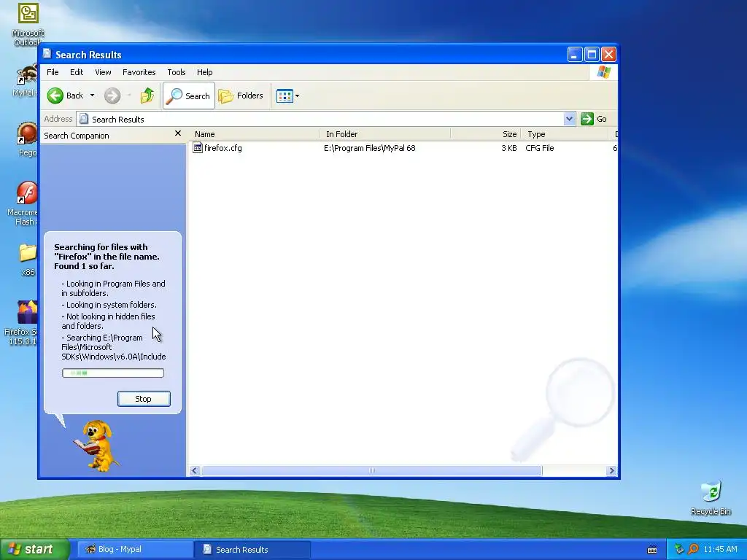Image resolution: width=747 pixels, height=560 pixels.
Task: Open the Back history dropdown arrow
Action: pyautogui.click(x=92, y=96)
